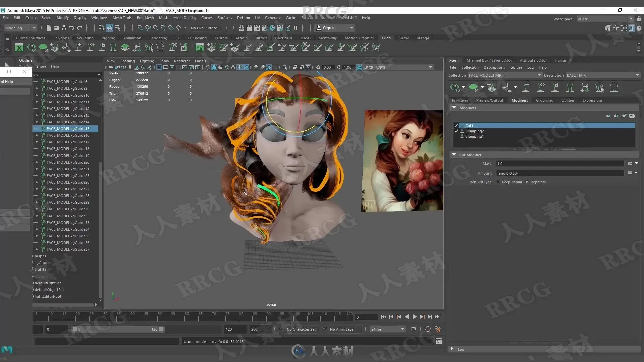Open the modifier folder/library icon
644x362 pixels.
[632, 116]
